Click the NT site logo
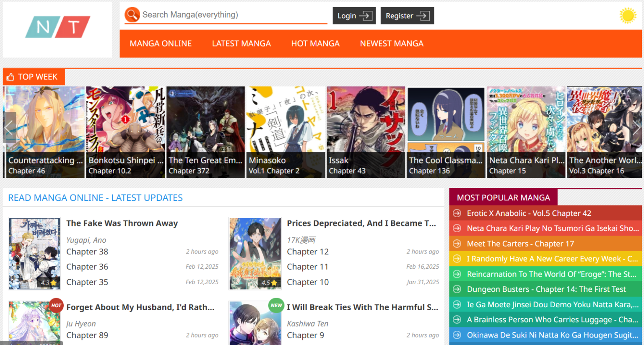The image size is (644, 345). [x=57, y=27]
